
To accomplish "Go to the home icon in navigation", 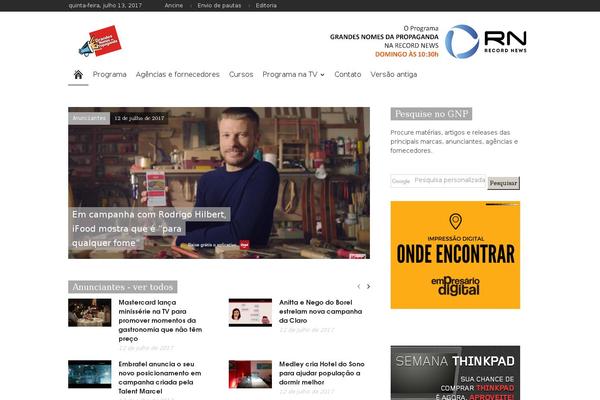I will [x=78, y=74].
